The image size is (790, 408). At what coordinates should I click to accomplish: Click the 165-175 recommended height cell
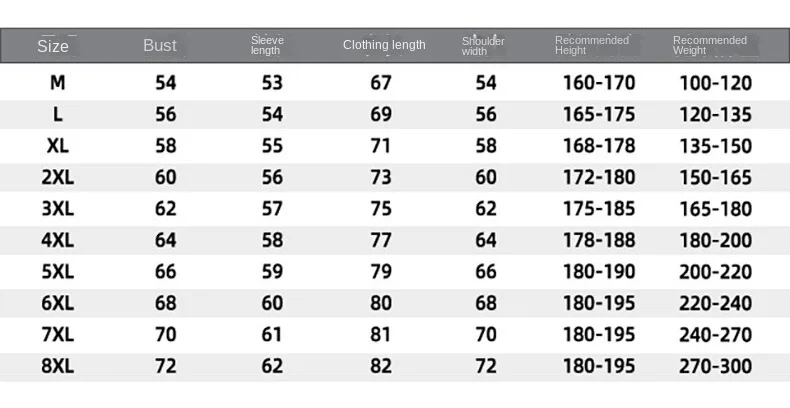pyautogui.click(x=598, y=114)
